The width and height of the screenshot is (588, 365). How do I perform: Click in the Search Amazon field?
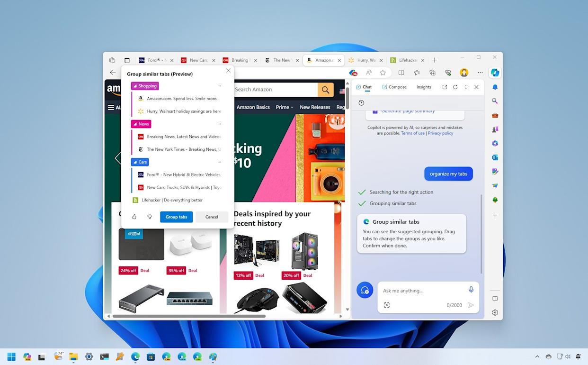[x=276, y=90]
